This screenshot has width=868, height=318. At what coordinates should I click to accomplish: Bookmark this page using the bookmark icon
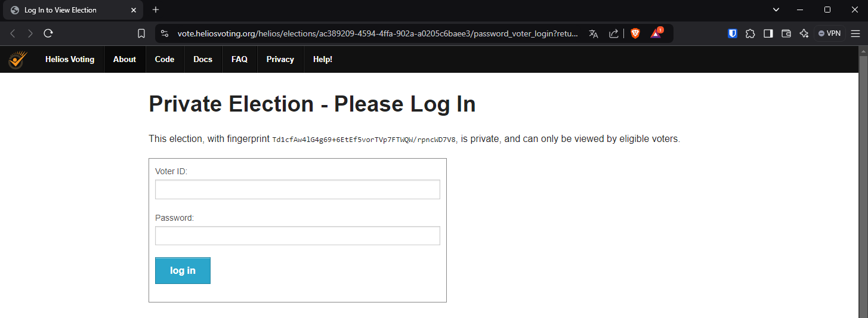tap(141, 33)
